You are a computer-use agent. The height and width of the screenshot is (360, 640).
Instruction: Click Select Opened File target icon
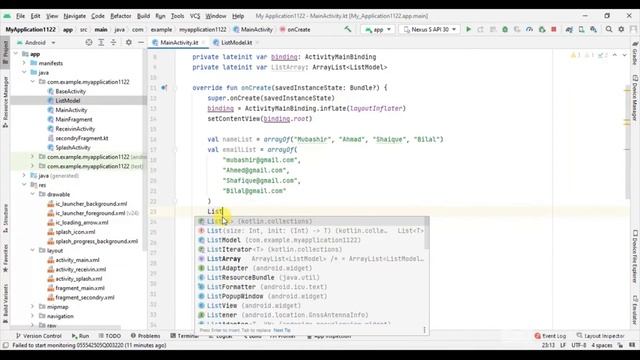click(89, 42)
